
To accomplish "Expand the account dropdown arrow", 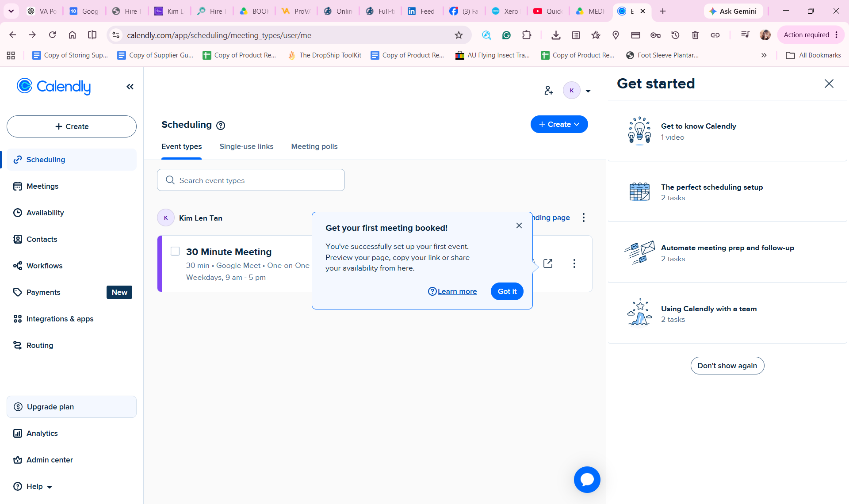I will click(x=588, y=91).
